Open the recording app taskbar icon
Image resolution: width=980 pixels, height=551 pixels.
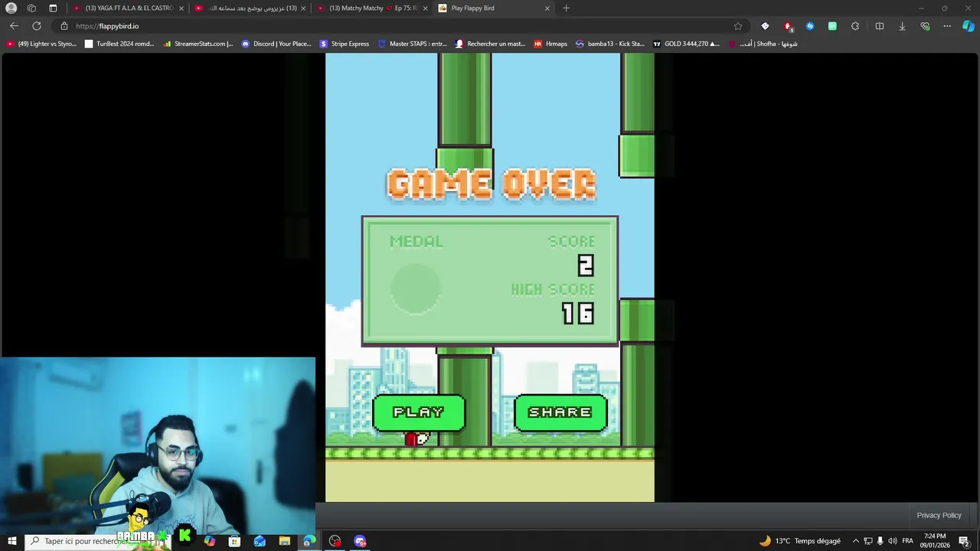(x=335, y=541)
